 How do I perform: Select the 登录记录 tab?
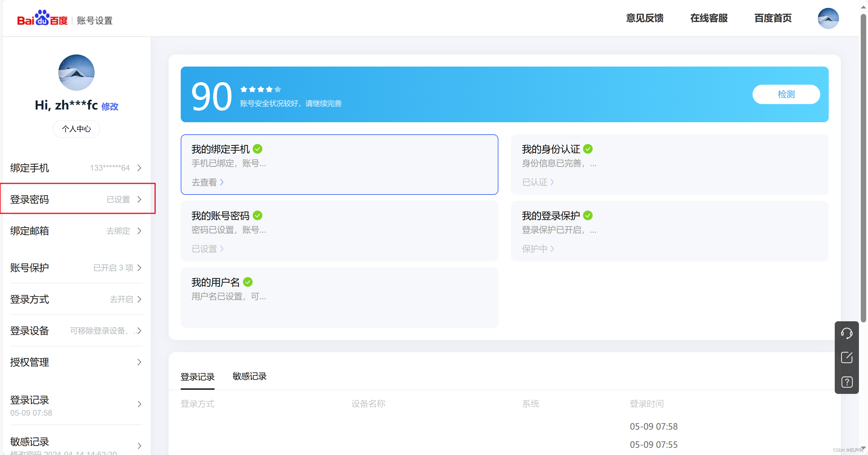(x=197, y=377)
